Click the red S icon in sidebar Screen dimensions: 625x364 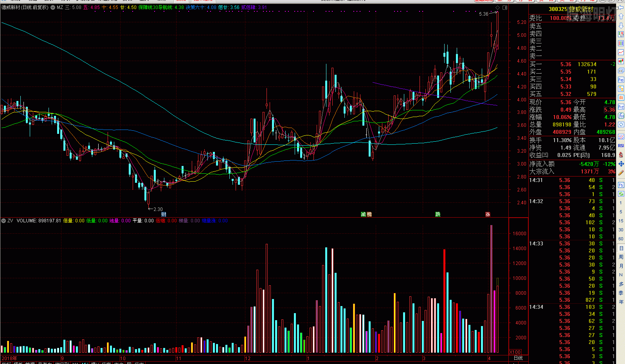[621, 155]
